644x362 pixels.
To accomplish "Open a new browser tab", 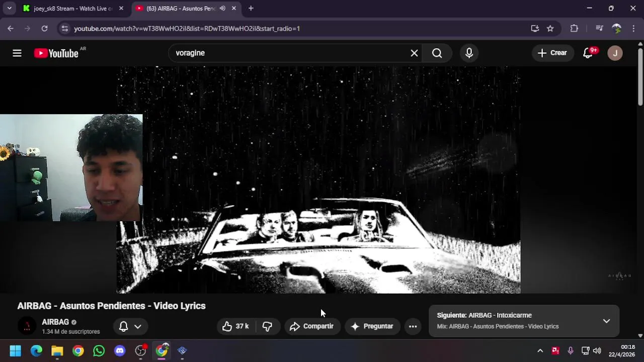I will tap(251, 8).
